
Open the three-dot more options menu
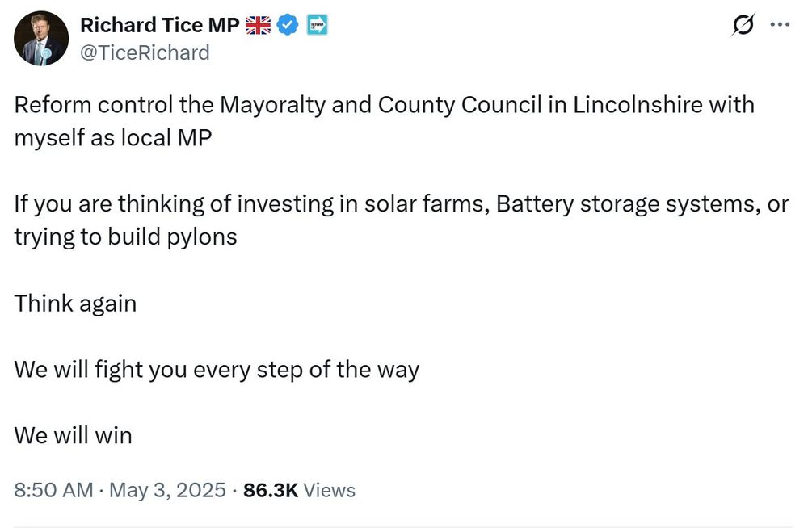(780, 24)
